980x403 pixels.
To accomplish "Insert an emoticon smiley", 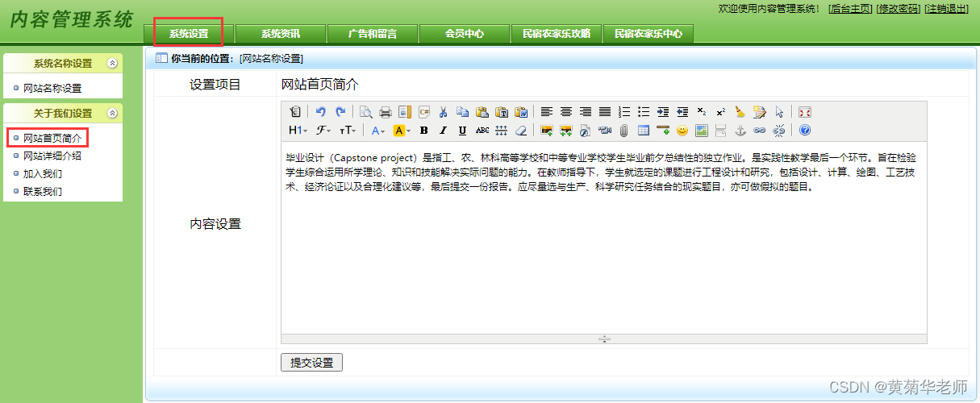I will point(682,130).
